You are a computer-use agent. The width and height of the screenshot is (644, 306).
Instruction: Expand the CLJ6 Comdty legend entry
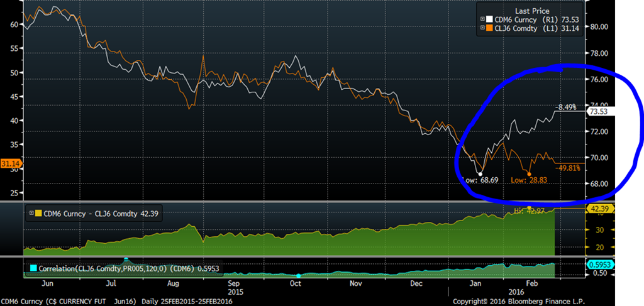pyautogui.click(x=481, y=29)
